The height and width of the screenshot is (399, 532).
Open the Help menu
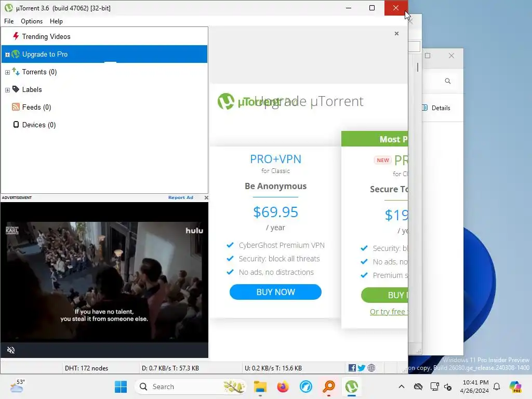pyautogui.click(x=56, y=21)
